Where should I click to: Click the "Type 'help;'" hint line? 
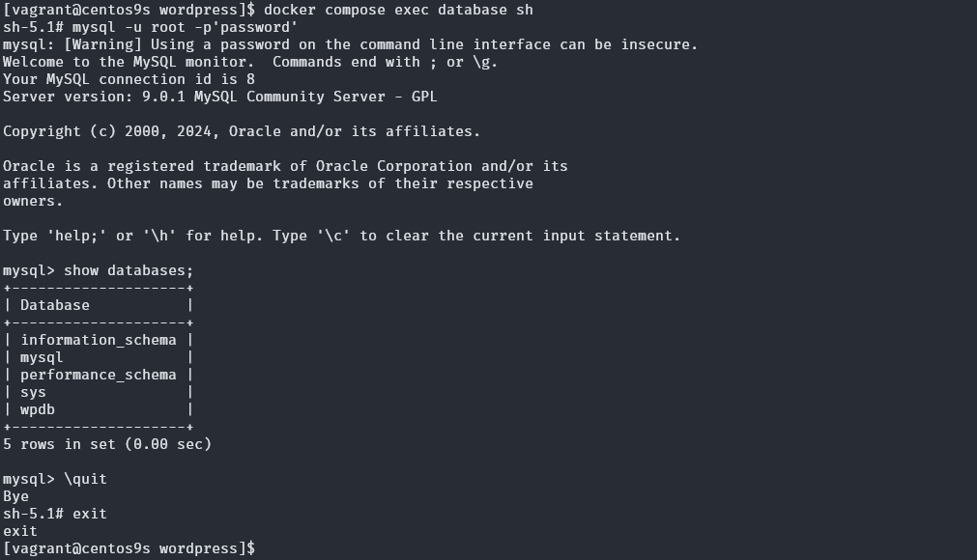coord(341,236)
